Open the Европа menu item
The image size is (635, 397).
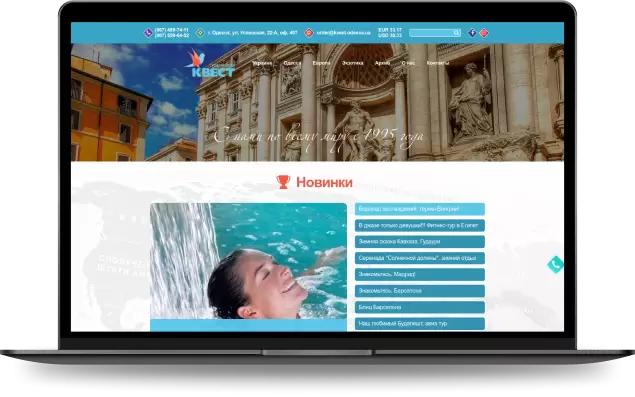tap(322, 63)
